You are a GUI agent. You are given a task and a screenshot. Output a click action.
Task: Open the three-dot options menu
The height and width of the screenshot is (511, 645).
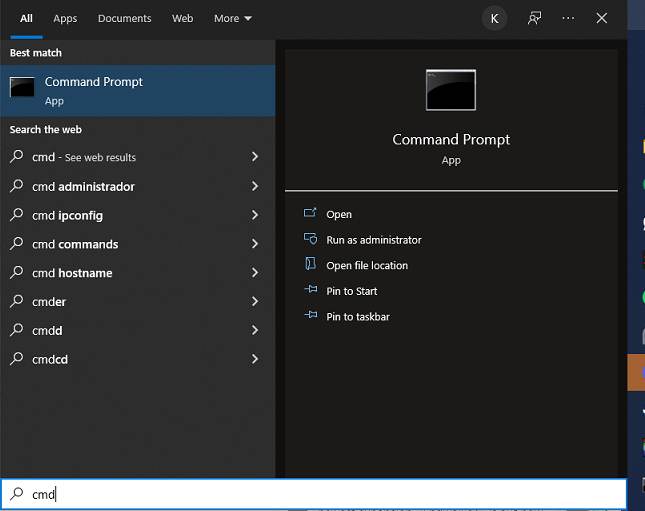click(x=568, y=18)
